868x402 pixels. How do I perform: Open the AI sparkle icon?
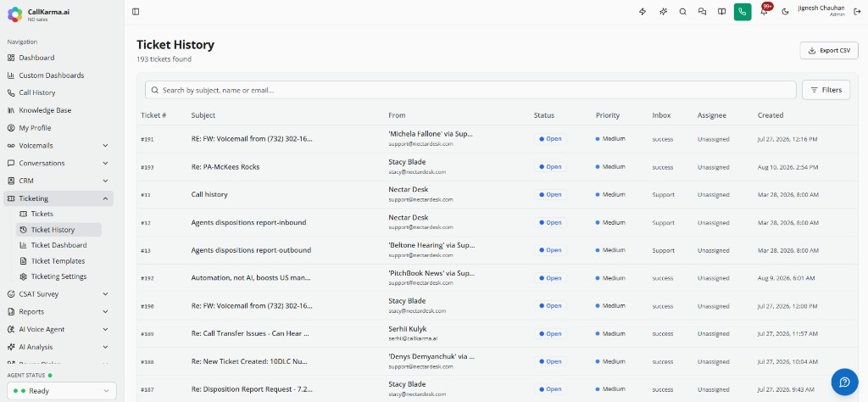pyautogui.click(x=663, y=12)
